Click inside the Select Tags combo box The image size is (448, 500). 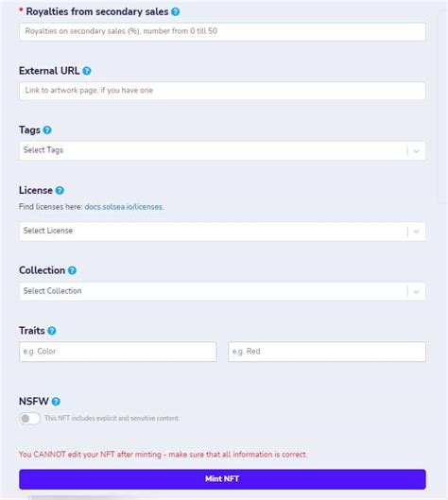213,151
